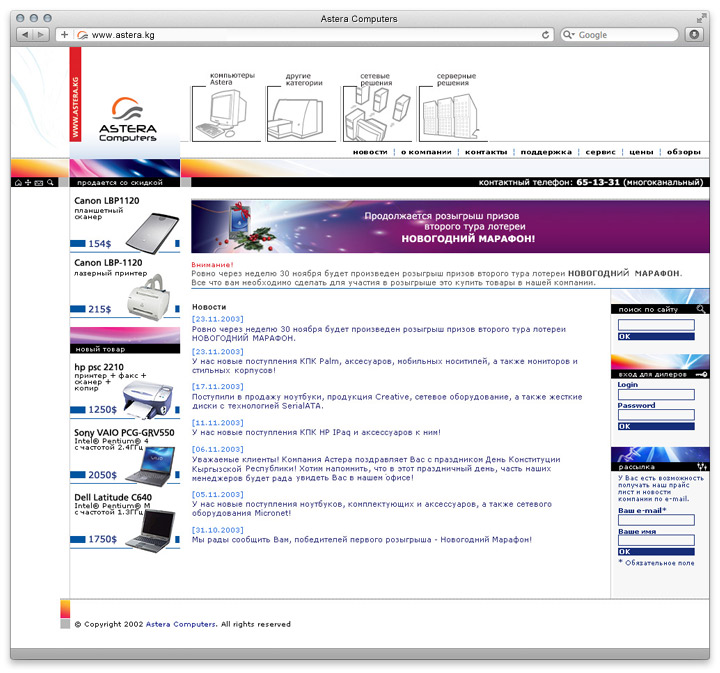Click the hp psc 2210 printer image
The width and height of the screenshot is (720, 673).
148,399
